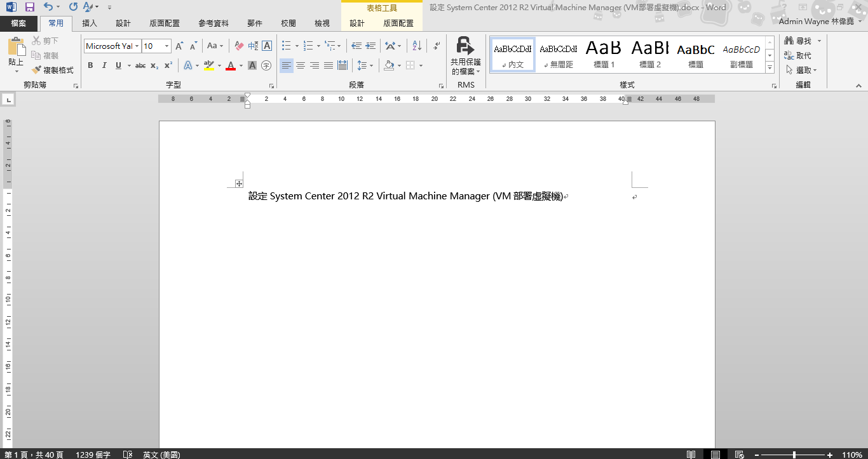Click the 110% zoom level indicator
The height and width of the screenshot is (459, 868).
coord(851,455)
